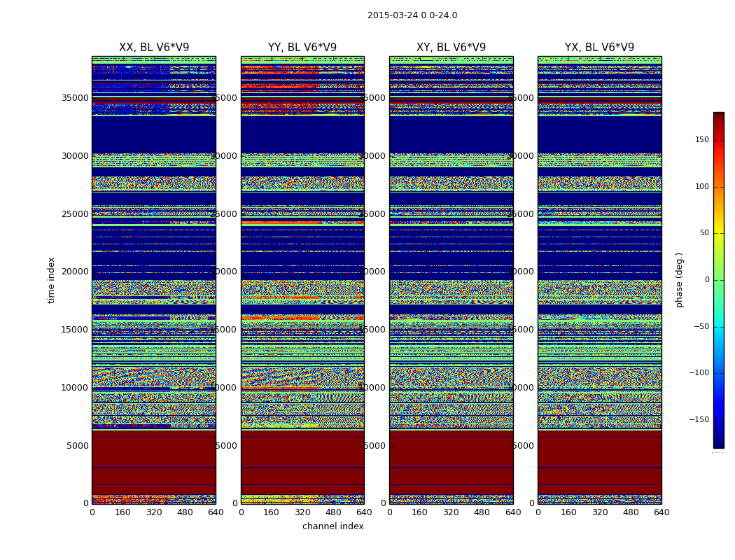Select the 'channel index' x-axis label
Image resolution: width=735 pixels, height=560 pixels.
click(333, 526)
